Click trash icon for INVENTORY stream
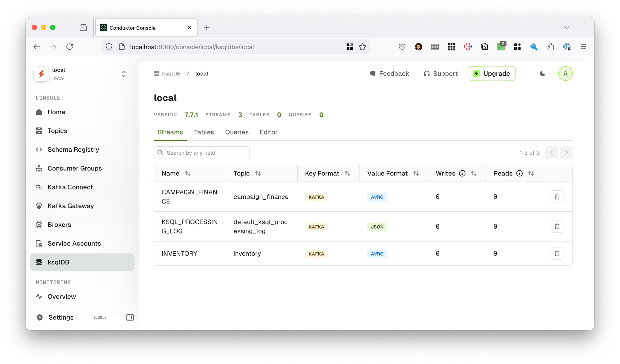The image size is (620, 364). click(557, 253)
